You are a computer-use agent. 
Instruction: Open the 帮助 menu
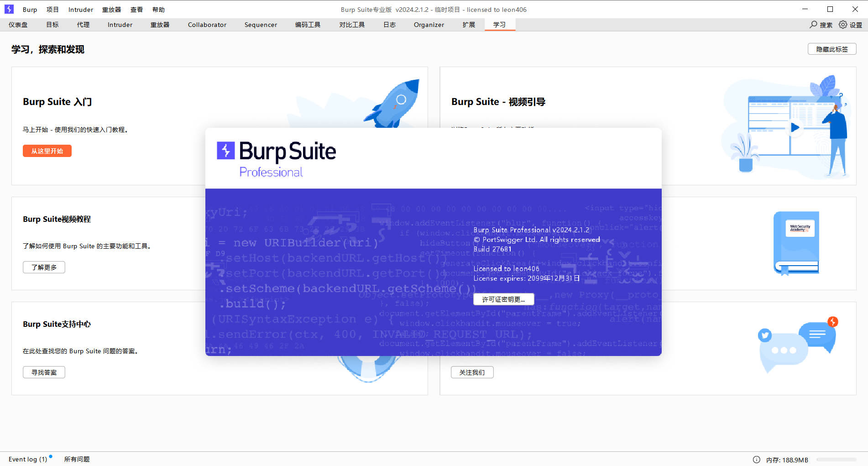click(x=158, y=10)
